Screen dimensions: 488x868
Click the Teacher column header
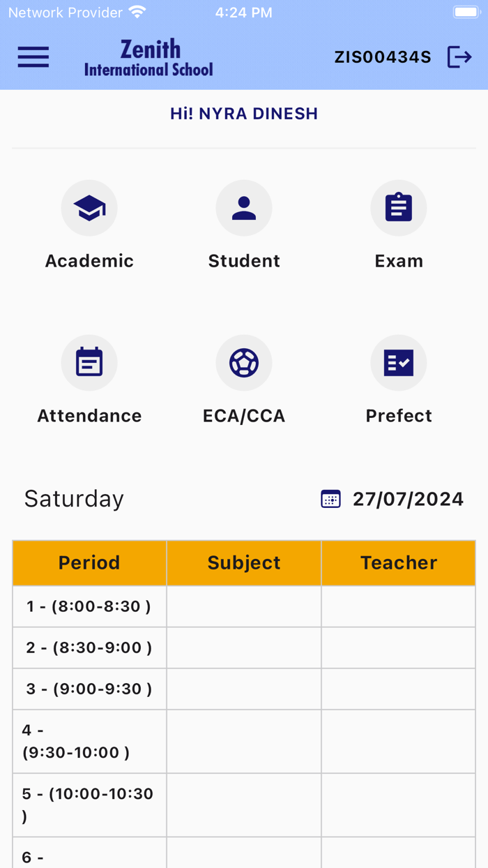(x=398, y=562)
